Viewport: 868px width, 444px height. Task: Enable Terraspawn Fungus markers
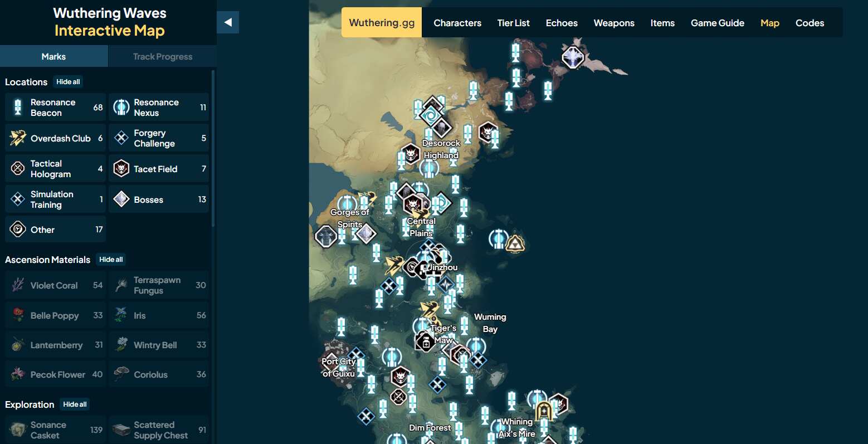tap(159, 285)
